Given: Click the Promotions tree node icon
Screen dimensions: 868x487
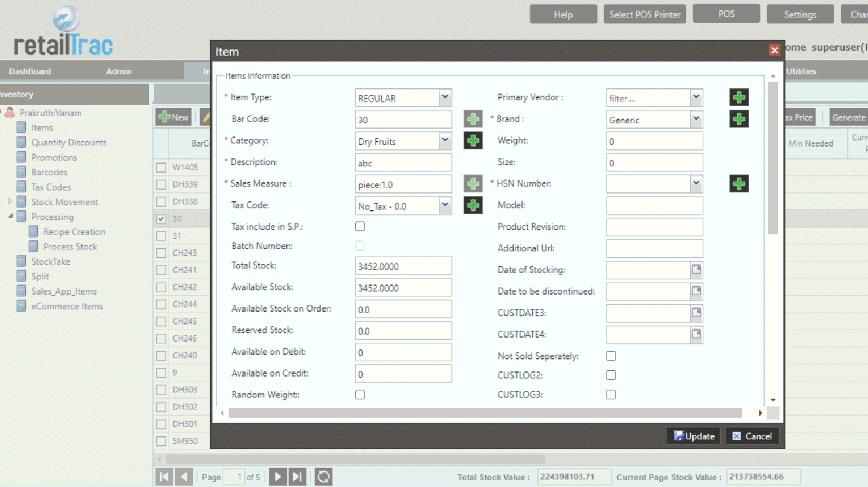Looking at the screenshot, I should tap(22, 157).
